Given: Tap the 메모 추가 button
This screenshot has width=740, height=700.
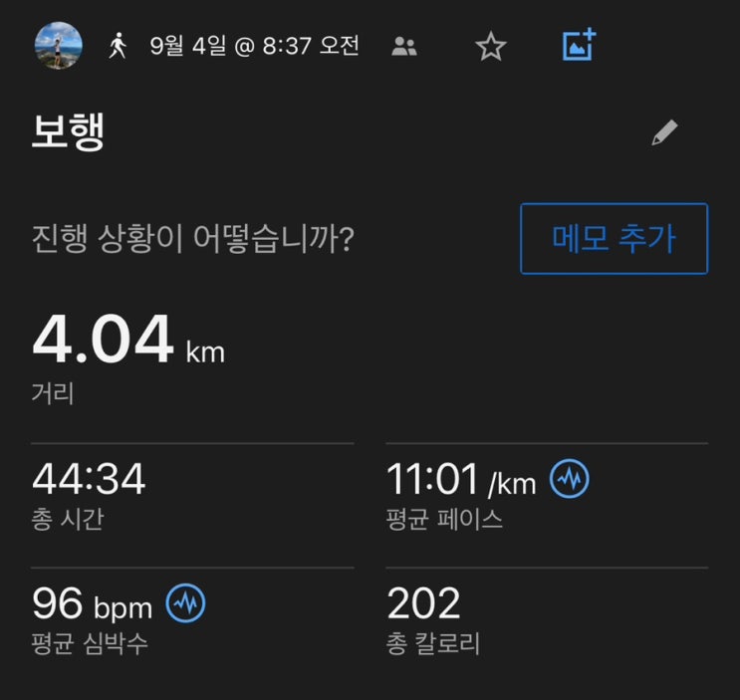Looking at the screenshot, I should (x=614, y=239).
